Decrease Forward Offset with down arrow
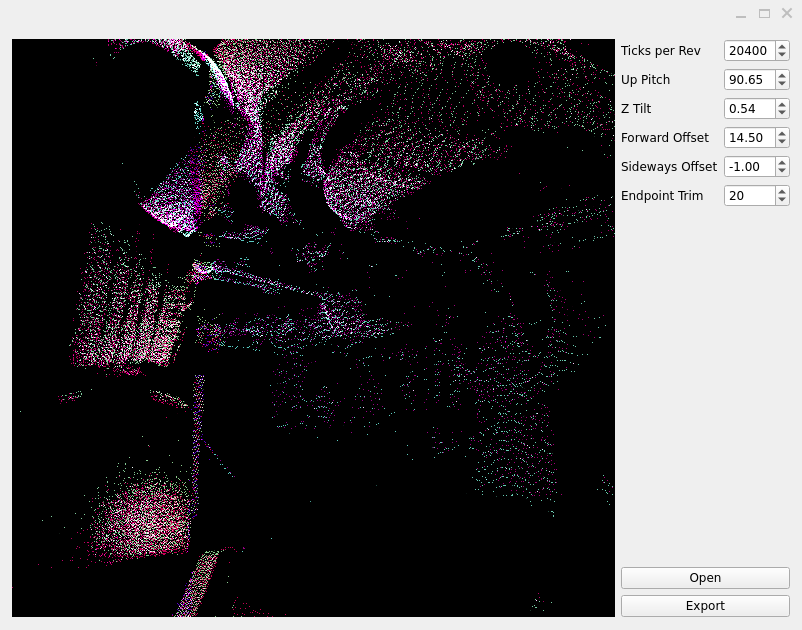The image size is (802, 630). coord(782,143)
